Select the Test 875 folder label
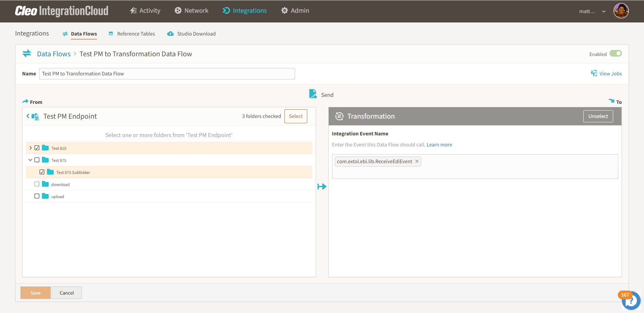Viewport: 644px width, 313px height. [x=59, y=160]
